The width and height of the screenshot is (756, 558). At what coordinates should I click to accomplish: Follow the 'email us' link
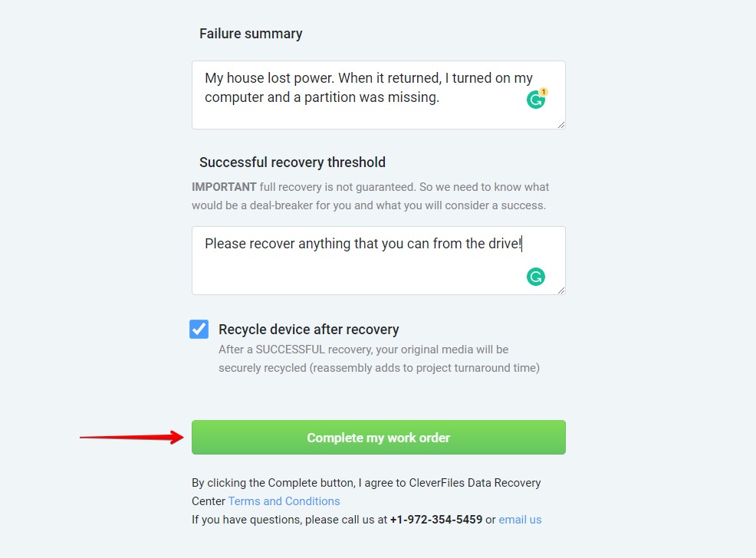[x=520, y=520]
